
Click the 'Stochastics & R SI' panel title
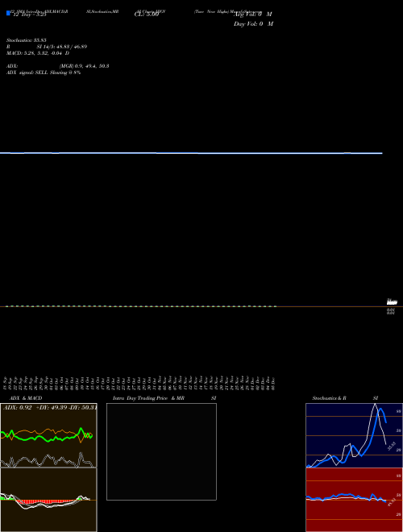(345, 398)
